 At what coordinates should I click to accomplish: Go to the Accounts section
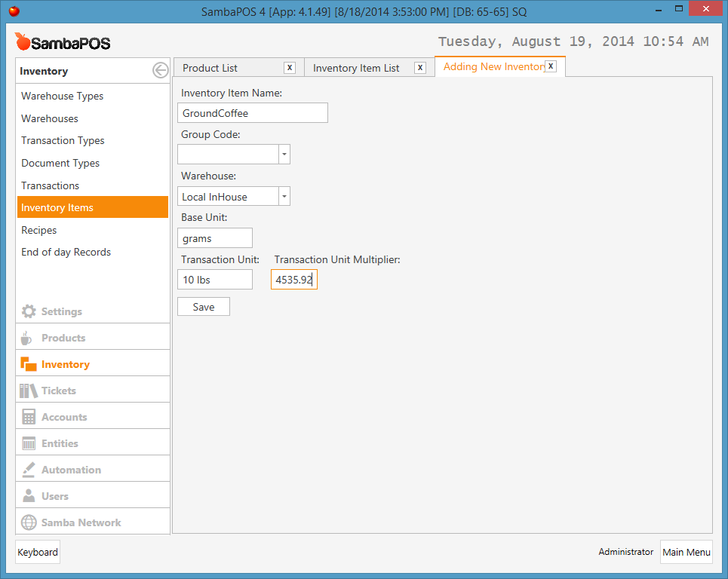(x=93, y=417)
